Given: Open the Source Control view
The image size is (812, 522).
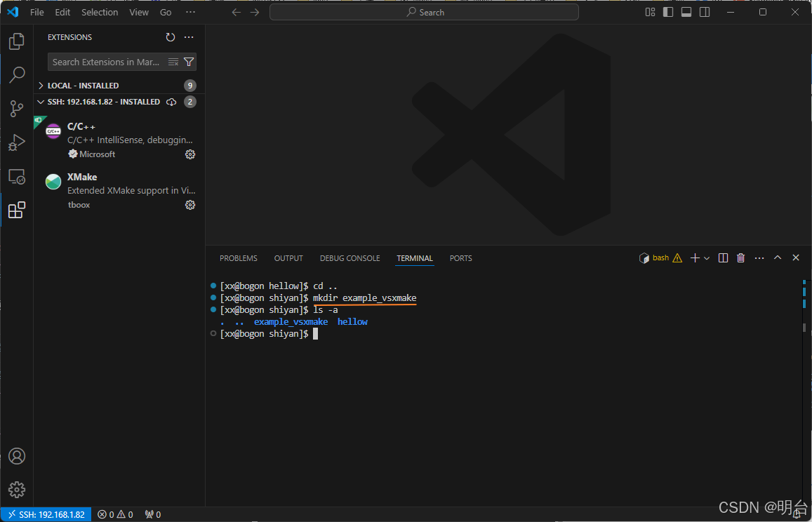Looking at the screenshot, I should [17, 109].
